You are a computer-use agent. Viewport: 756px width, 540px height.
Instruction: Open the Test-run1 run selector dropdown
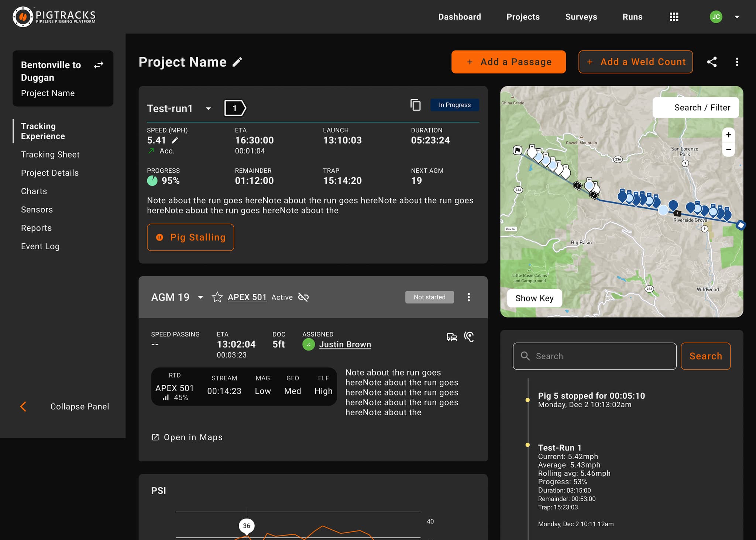click(x=209, y=108)
